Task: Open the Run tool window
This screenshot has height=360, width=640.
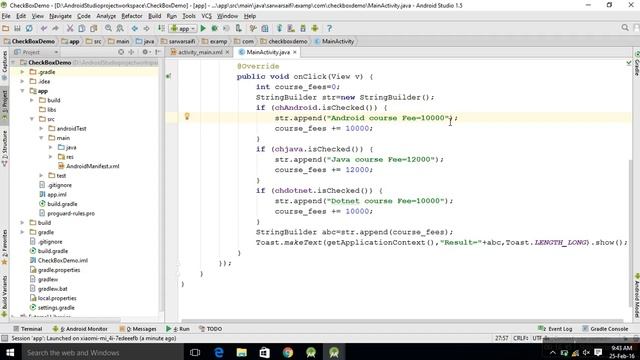Action: [x=178, y=329]
